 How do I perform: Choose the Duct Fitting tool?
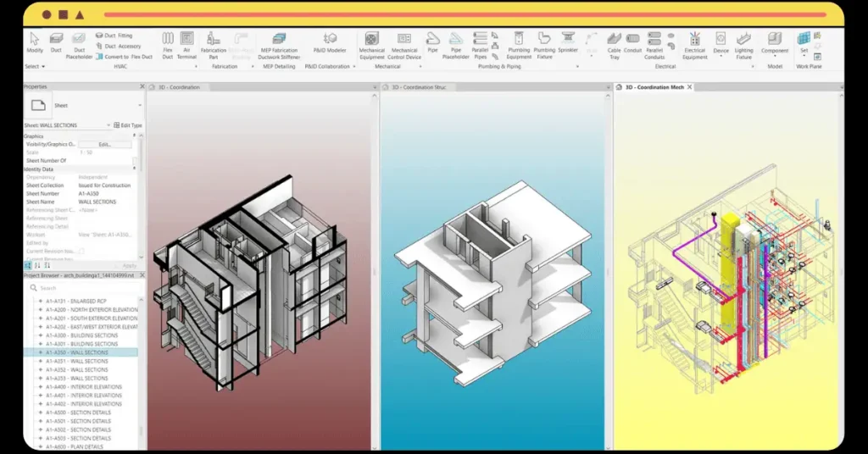pyautogui.click(x=114, y=36)
